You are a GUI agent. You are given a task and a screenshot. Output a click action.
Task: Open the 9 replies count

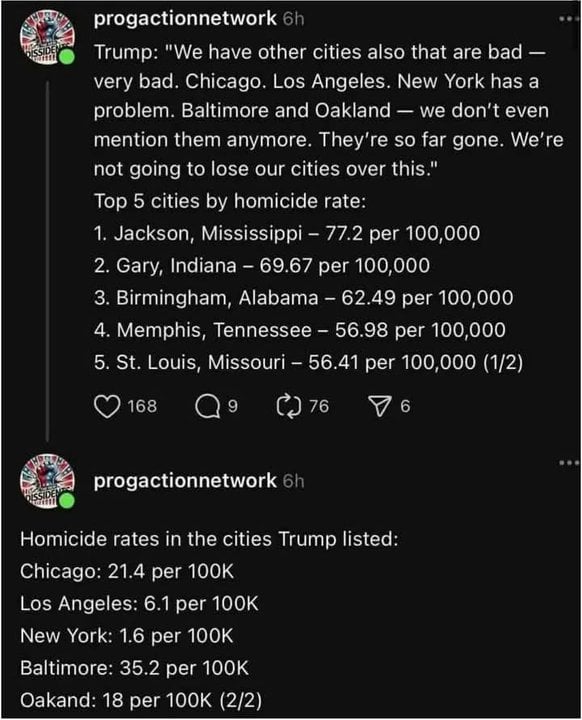[x=233, y=406]
